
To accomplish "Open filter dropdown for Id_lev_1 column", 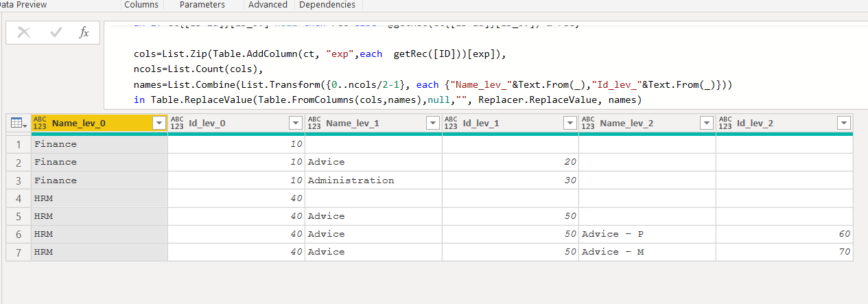I will (570, 123).
